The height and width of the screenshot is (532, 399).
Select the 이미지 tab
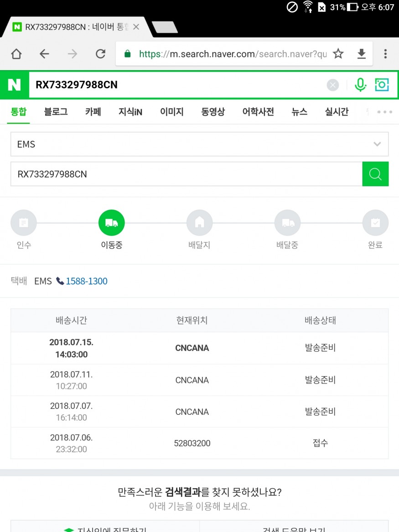point(171,112)
